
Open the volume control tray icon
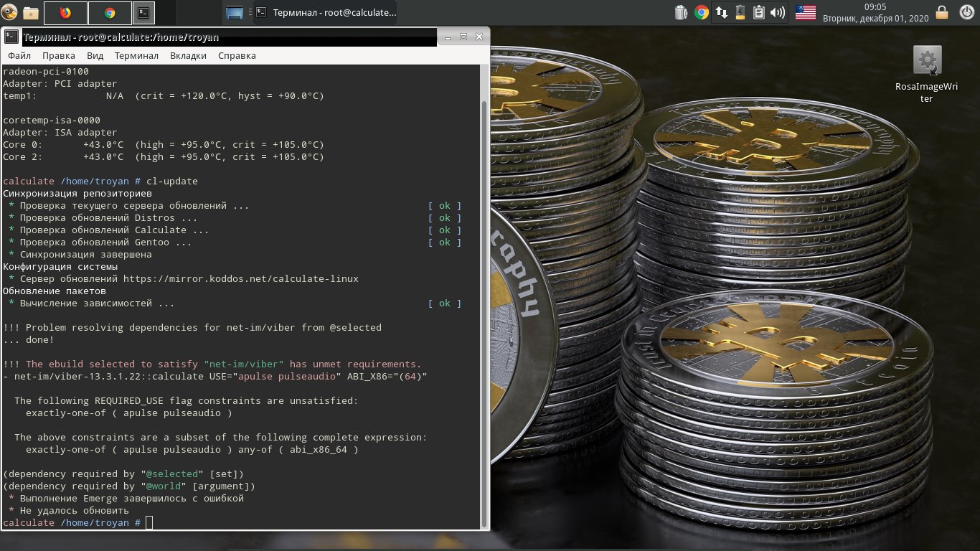click(x=777, y=12)
